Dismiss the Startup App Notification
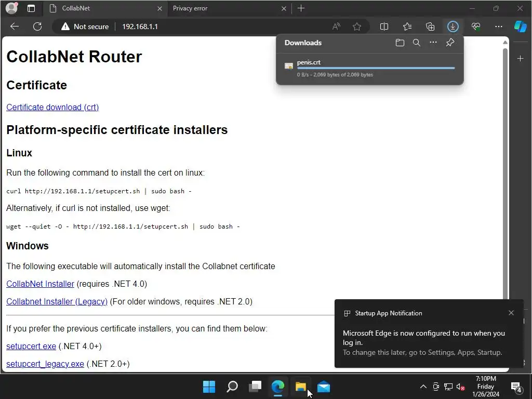 click(511, 313)
